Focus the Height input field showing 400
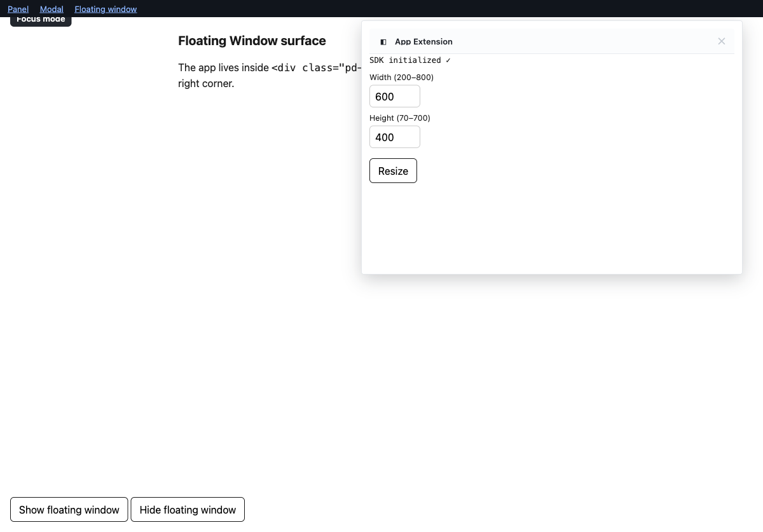 pos(395,137)
